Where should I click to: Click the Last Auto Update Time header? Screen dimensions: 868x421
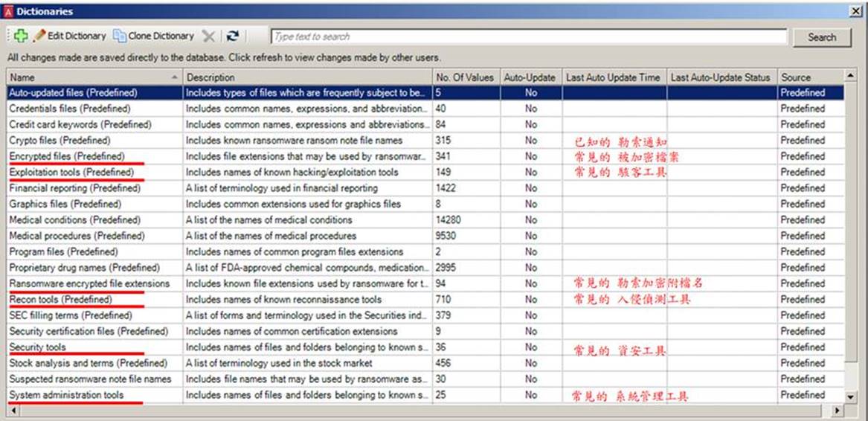pyautogui.click(x=613, y=77)
